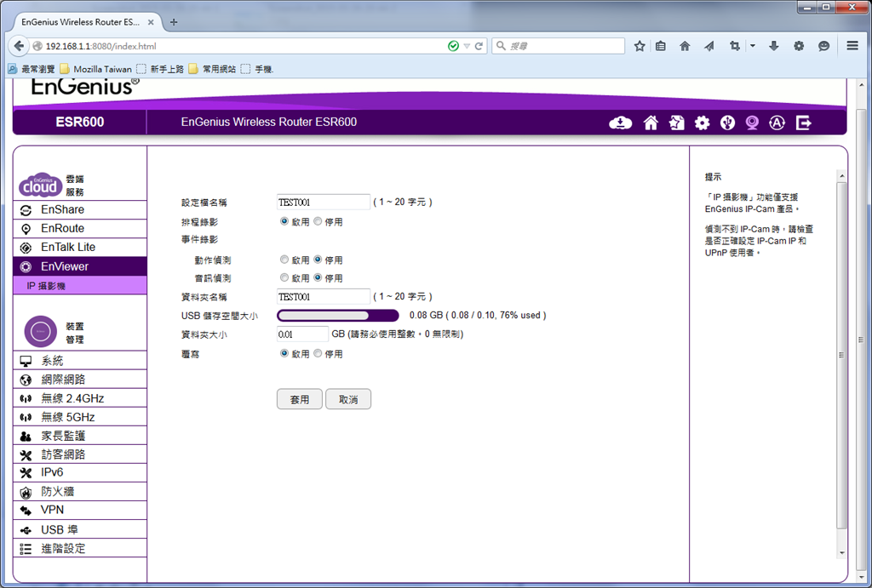Open EnShare menu item

click(79, 209)
